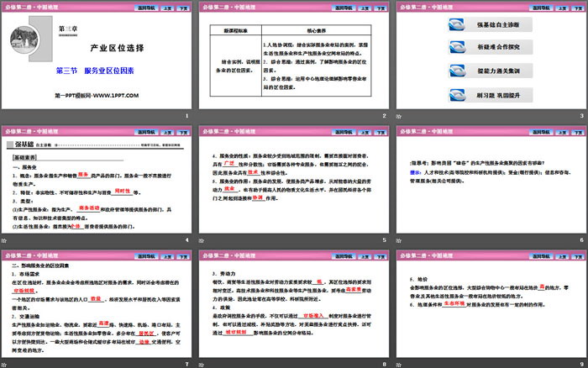Open the 提能力 通关集训 button on slide 3

click(x=491, y=71)
